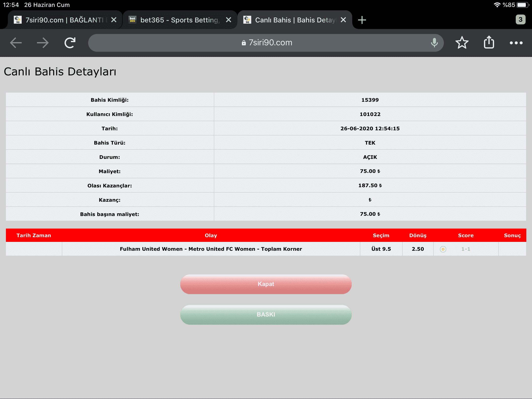Click the Score column header
The width and height of the screenshot is (532, 399).
click(x=466, y=235)
